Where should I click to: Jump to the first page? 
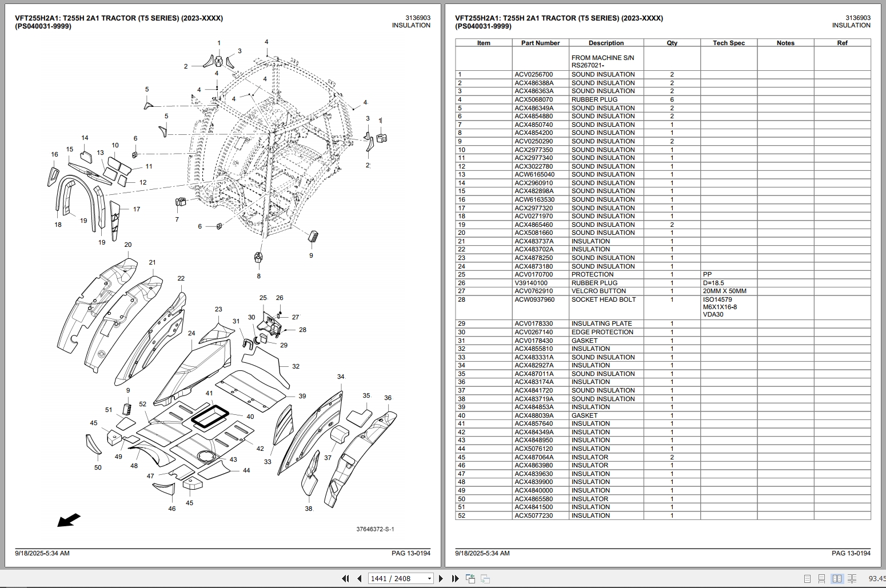346,578
